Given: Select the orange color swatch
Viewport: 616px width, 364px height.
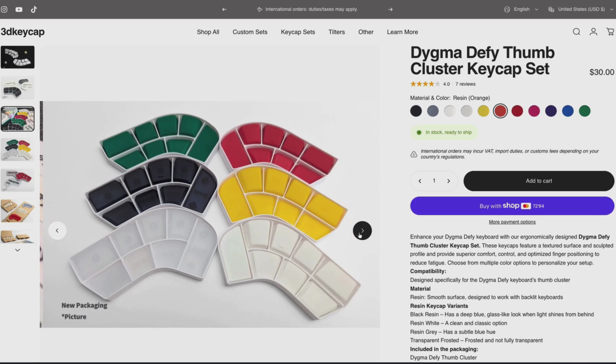Looking at the screenshot, I should click(500, 111).
